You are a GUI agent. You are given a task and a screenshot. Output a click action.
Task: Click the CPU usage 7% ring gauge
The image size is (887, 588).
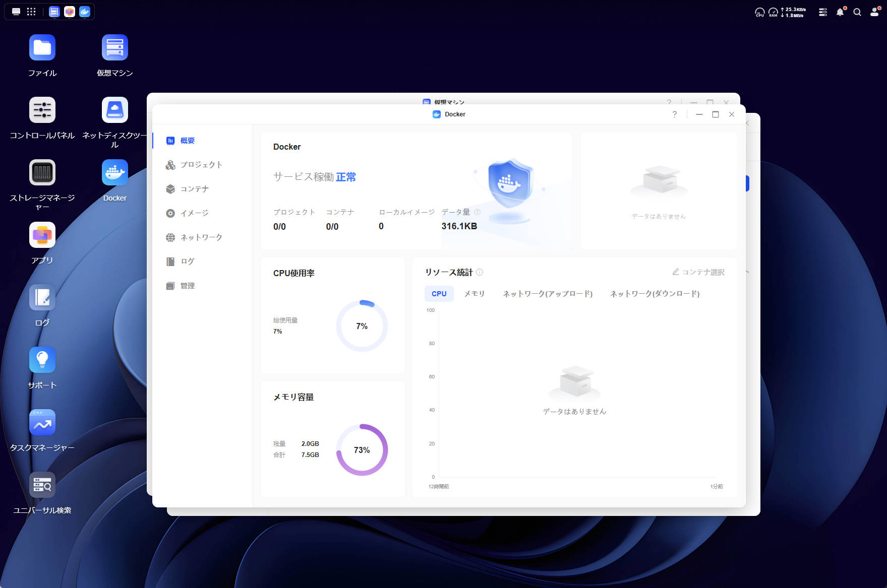click(362, 326)
